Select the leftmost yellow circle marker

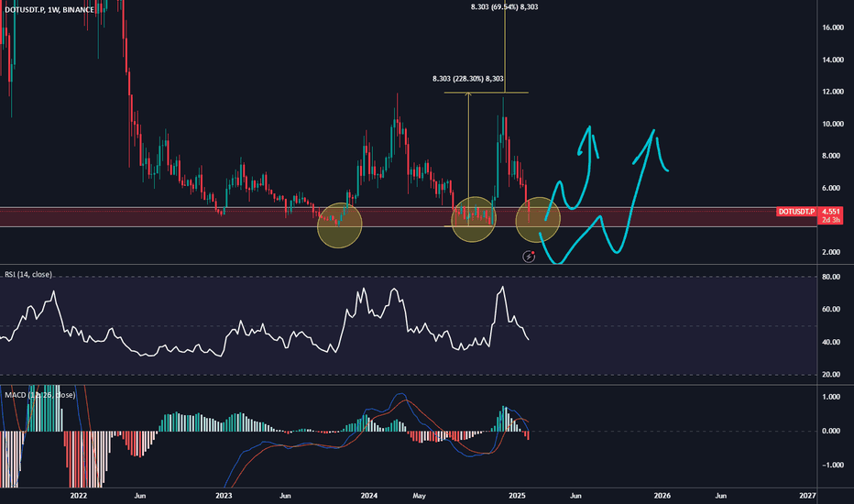(x=340, y=225)
